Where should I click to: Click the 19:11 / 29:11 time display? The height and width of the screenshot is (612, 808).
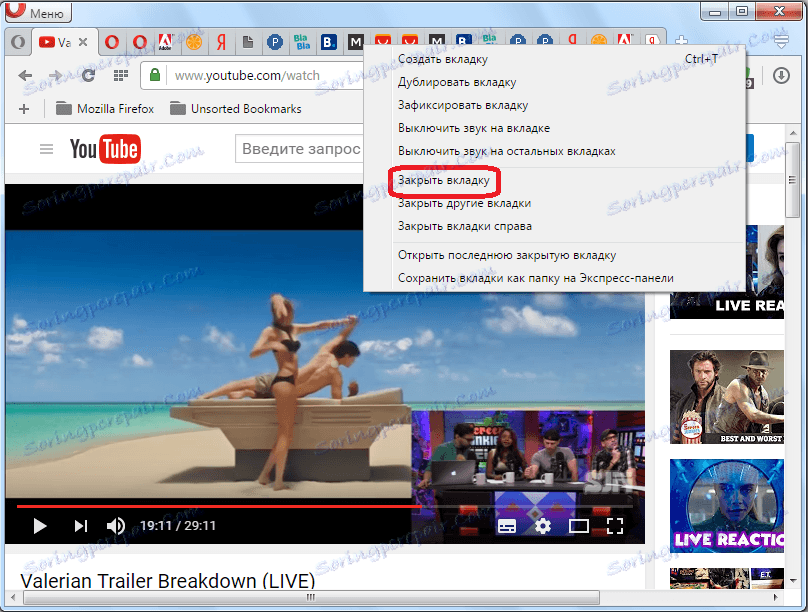click(x=178, y=526)
